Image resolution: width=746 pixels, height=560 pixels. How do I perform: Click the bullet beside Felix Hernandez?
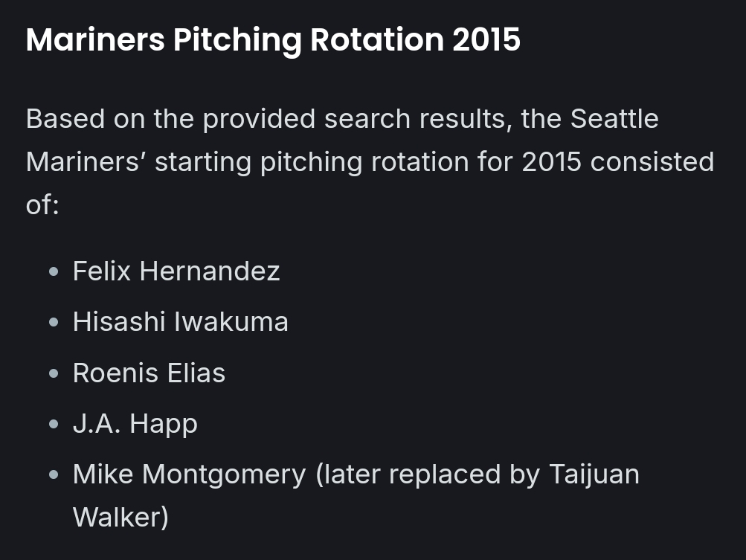54,271
